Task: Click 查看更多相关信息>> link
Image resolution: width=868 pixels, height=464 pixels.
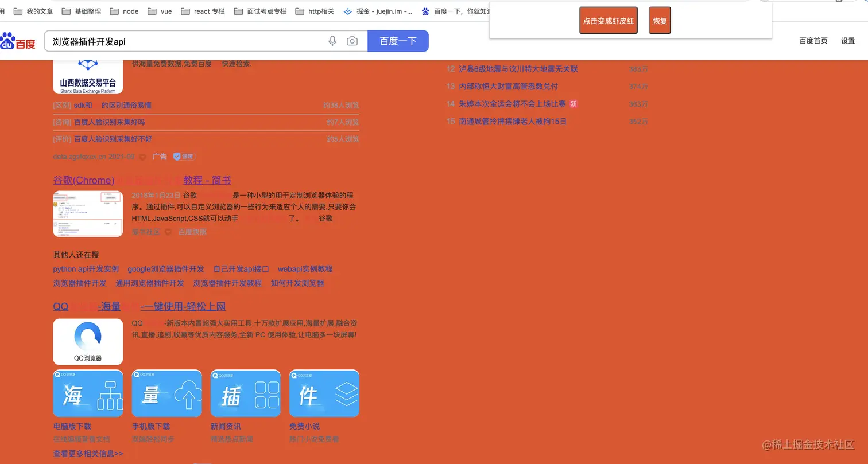Action: click(88, 454)
